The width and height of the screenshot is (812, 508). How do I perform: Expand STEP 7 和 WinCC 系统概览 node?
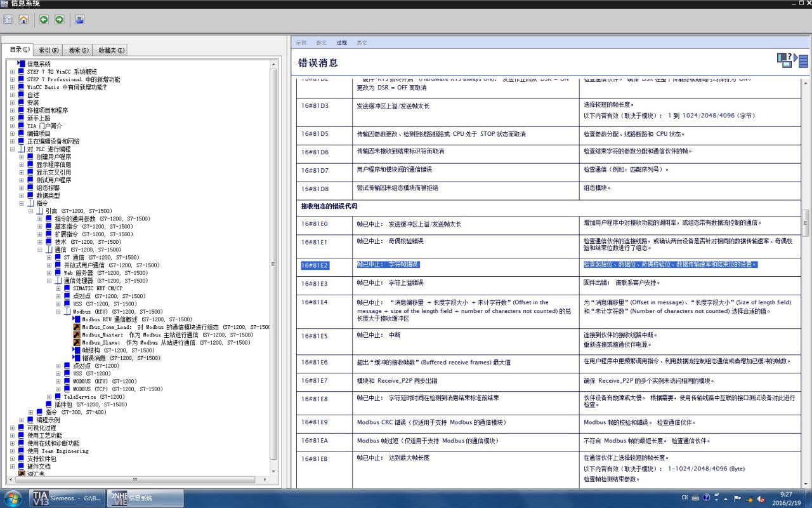pos(12,72)
